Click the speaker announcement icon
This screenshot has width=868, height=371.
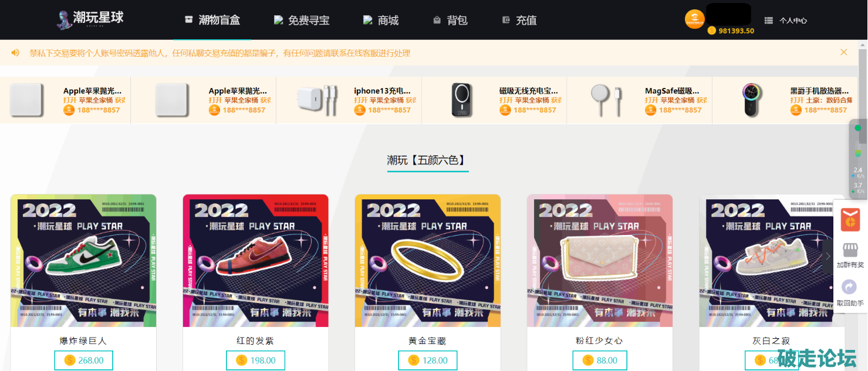tap(15, 53)
